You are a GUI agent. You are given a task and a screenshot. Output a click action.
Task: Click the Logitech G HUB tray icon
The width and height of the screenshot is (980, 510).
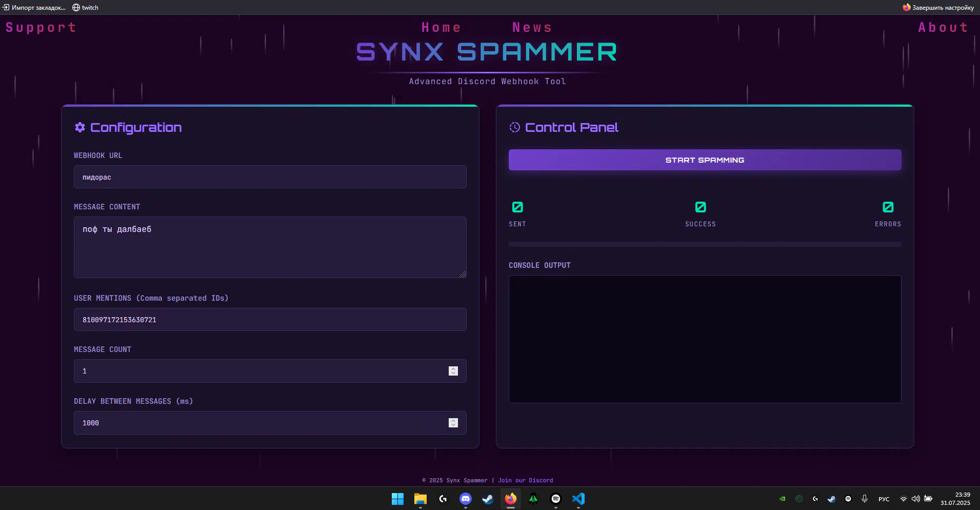pos(815,499)
